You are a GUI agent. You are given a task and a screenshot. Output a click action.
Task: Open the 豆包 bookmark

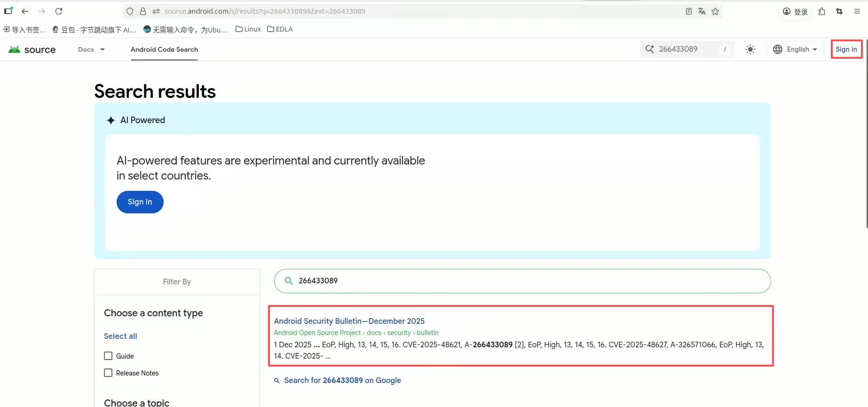(x=95, y=30)
